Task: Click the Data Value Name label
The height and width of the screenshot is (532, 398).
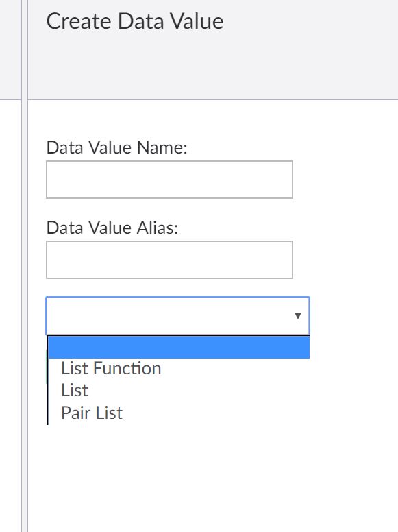Action: [x=116, y=147]
